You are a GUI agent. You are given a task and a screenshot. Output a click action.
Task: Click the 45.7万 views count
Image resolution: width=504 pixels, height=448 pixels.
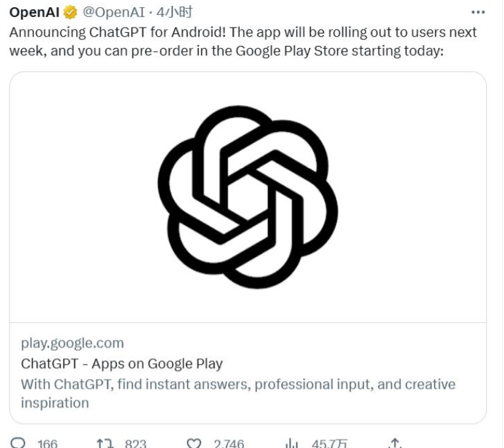coord(330,444)
